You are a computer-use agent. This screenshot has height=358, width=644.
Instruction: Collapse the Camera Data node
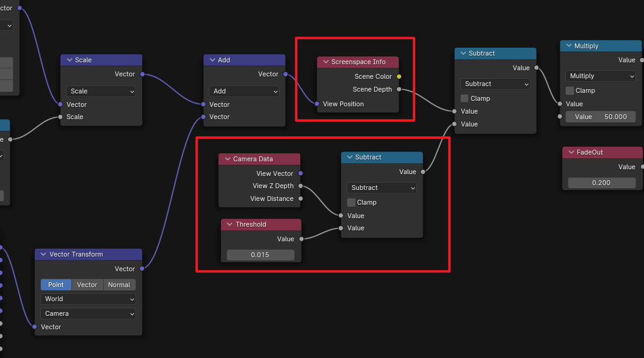coord(226,159)
